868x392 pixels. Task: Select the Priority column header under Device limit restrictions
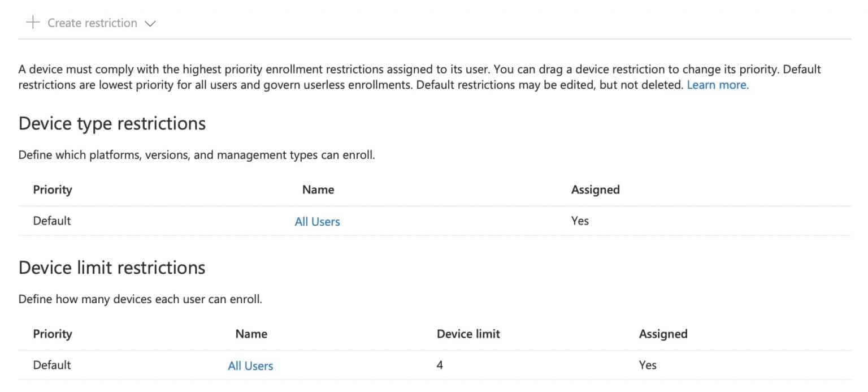click(x=52, y=334)
